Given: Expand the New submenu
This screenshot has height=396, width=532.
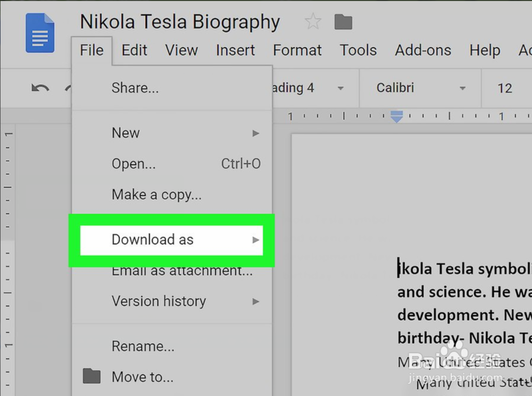Looking at the screenshot, I should (x=172, y=133).
